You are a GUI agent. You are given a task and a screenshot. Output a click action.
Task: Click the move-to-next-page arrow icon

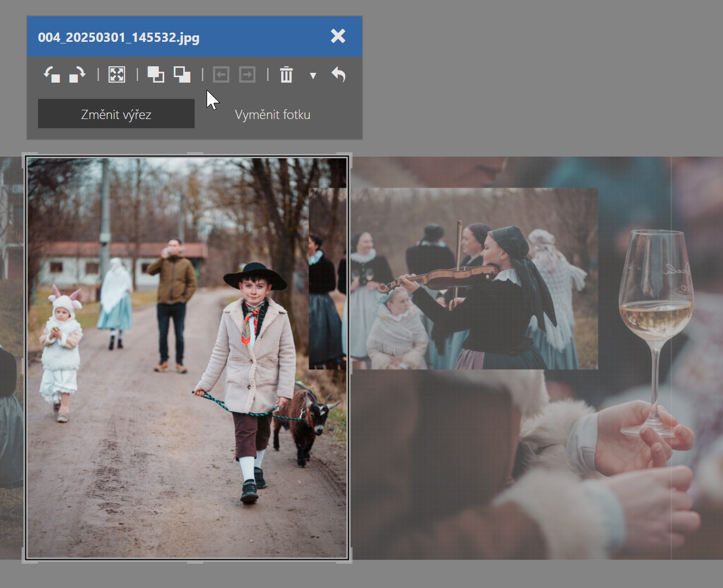point(247,74)
